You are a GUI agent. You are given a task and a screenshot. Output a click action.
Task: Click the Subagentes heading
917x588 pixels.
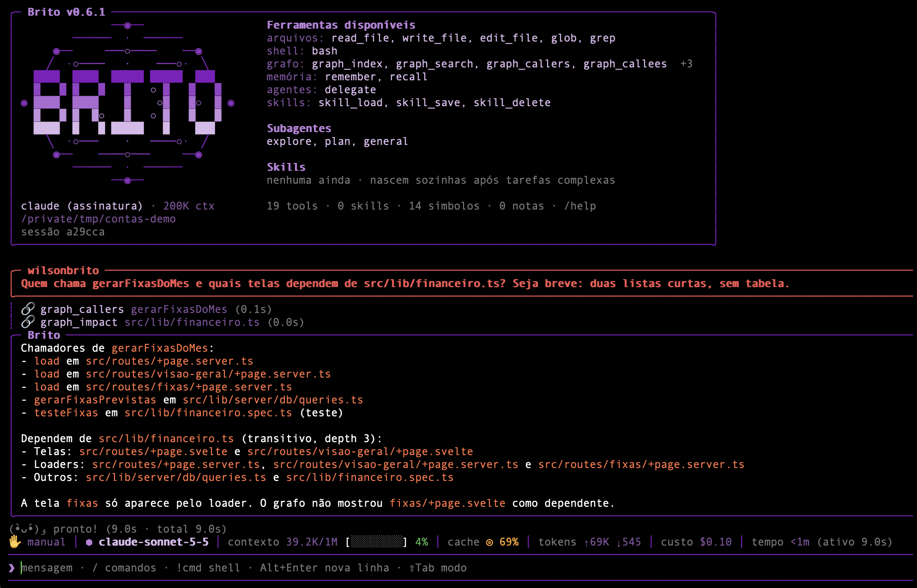pyautogui.click(x=299, y=128)
